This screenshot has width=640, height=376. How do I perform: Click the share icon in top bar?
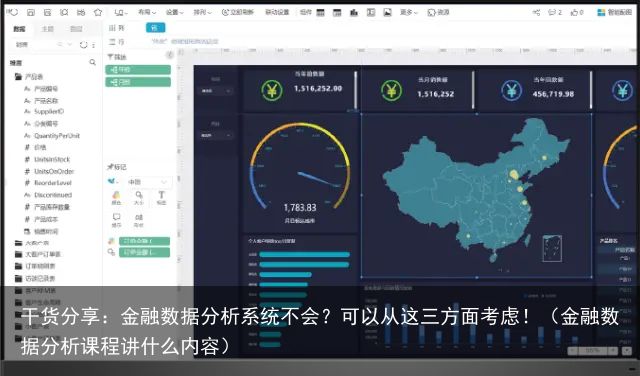pos(536,12)
